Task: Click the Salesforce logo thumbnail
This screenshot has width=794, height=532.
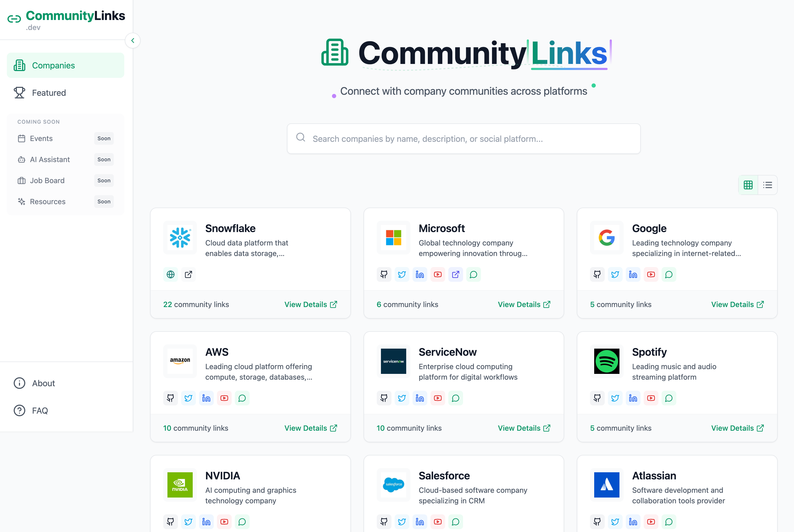Action: [393, 484]
